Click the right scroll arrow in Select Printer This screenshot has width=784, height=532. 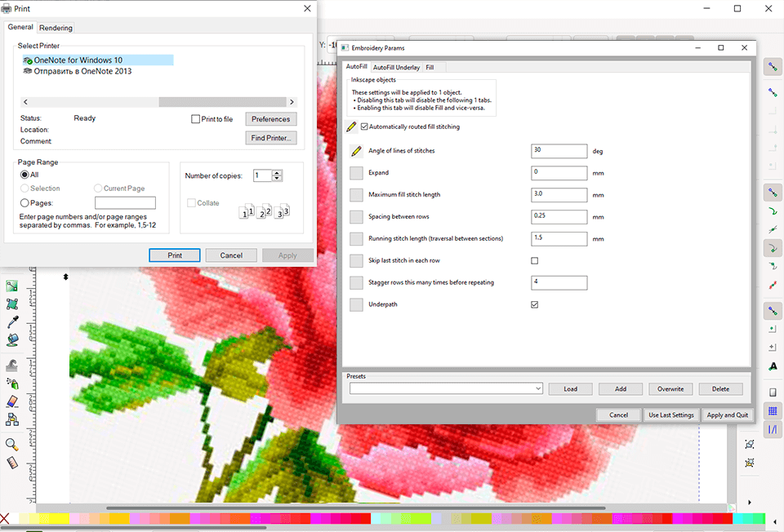click(292, 101)
